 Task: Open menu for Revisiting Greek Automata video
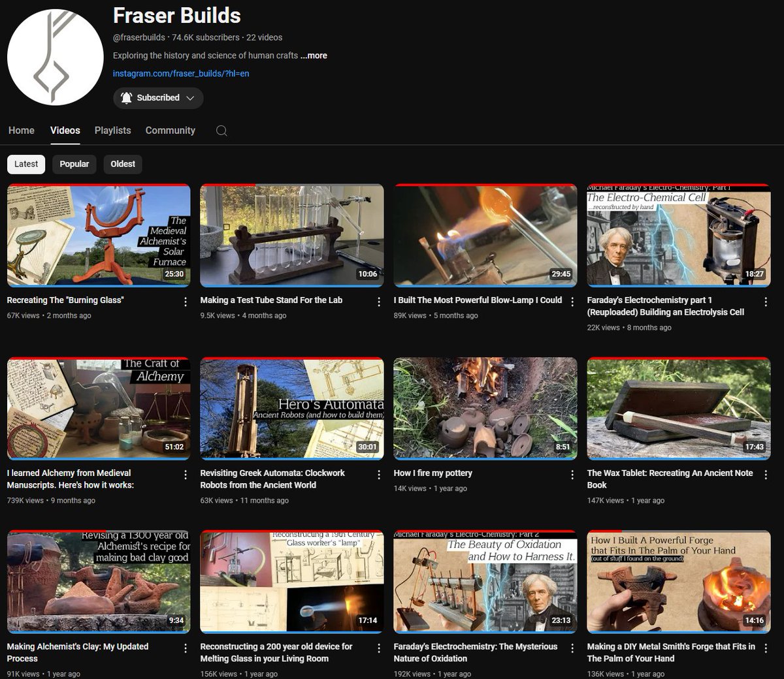(379, 475)
